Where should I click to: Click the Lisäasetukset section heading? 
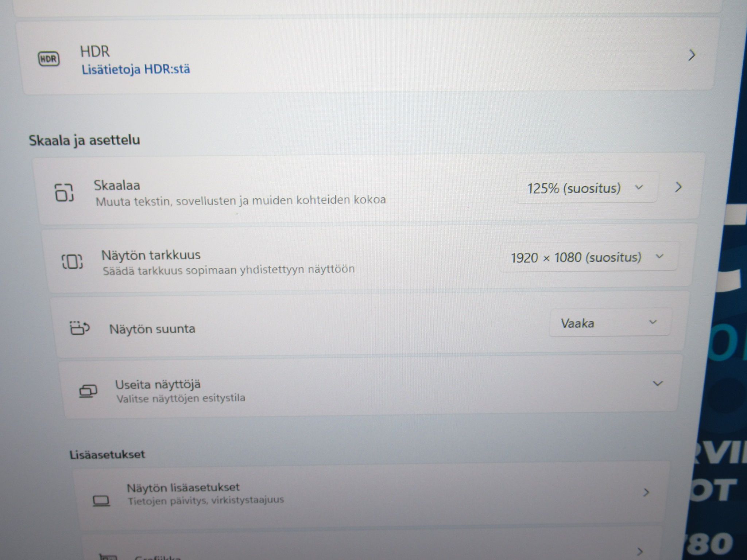coord(107,454)
